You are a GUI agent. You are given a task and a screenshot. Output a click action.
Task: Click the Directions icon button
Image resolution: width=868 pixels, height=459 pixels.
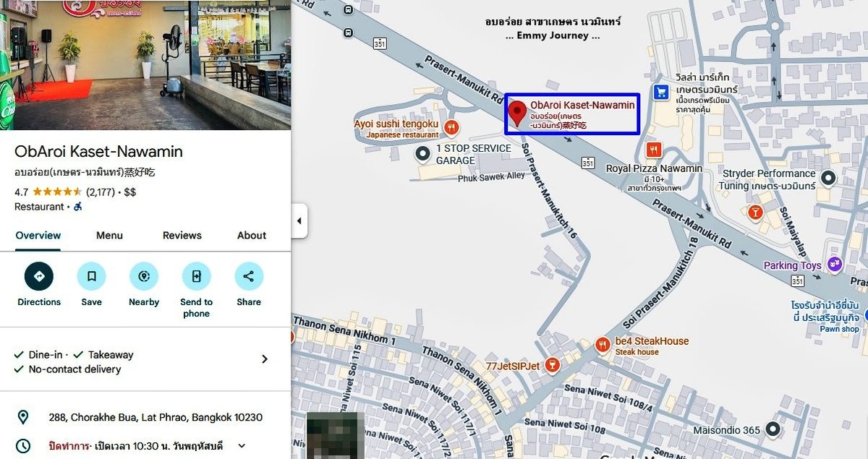click(x=39, y=276)
